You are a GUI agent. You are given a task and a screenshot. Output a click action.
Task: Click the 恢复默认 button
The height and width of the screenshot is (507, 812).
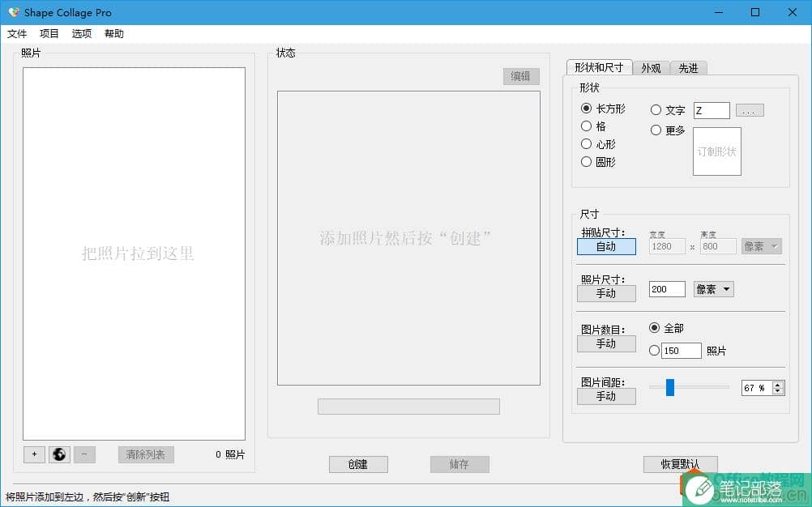[681, 464]
